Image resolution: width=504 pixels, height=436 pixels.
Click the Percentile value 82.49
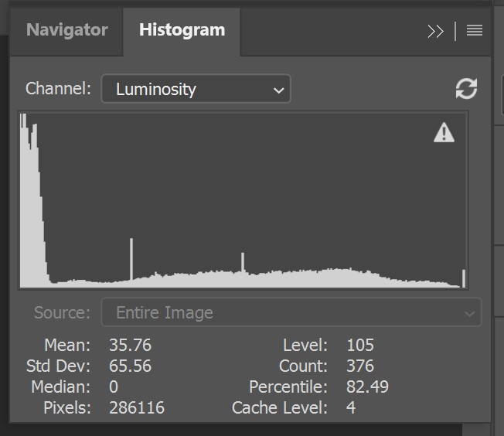tap(367, 387)
